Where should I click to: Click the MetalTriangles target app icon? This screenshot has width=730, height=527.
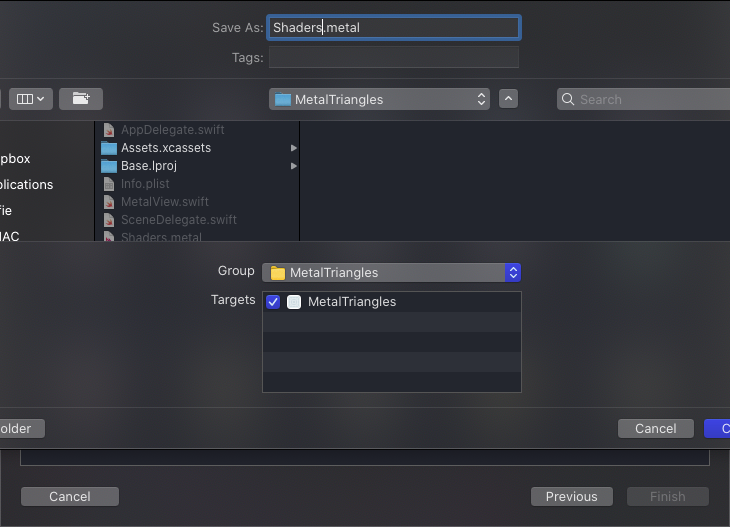pos(294,302)
